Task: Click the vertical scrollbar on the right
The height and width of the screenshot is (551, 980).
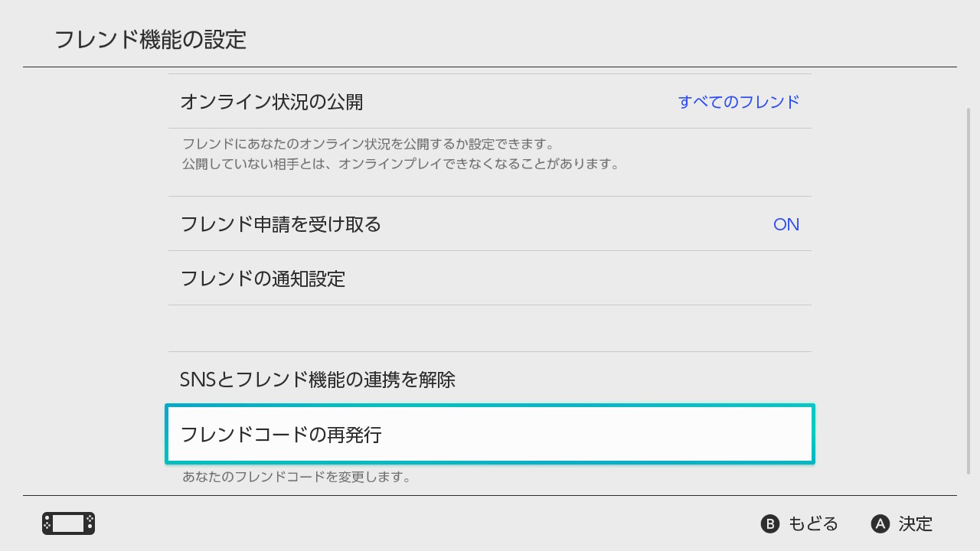Action: click(969, 291)
